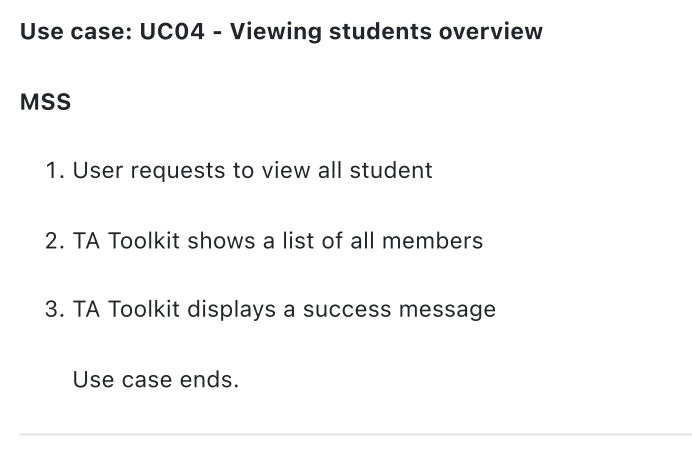Click the word "displays" in step 3

tap(231, 310)
